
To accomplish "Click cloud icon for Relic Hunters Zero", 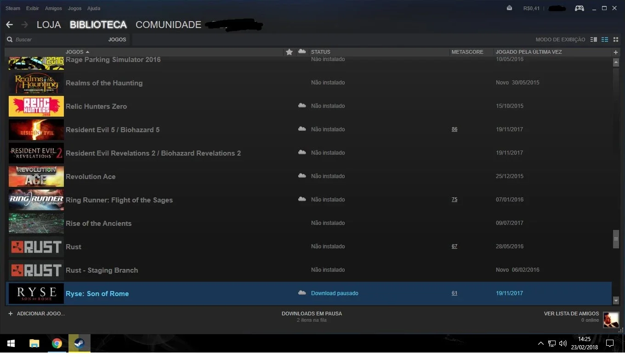I will [302, 106].
